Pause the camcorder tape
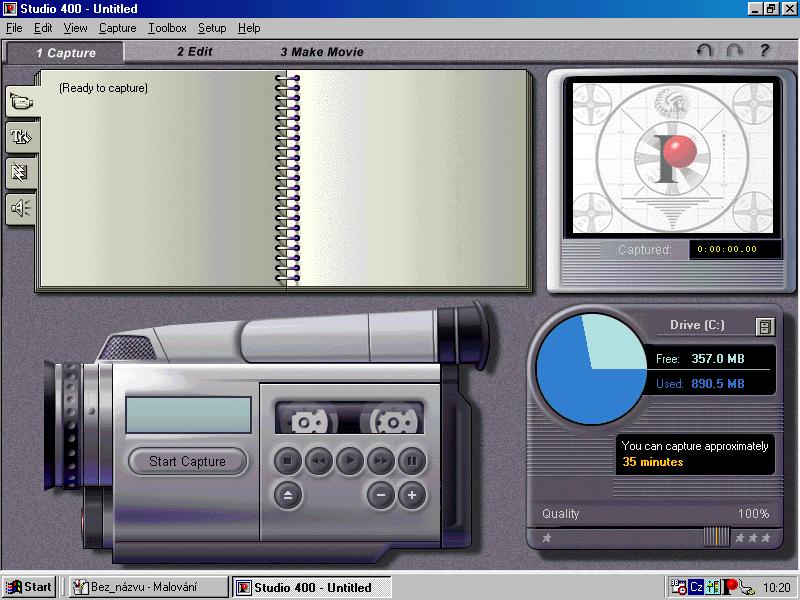 click(x=412, y=461)
